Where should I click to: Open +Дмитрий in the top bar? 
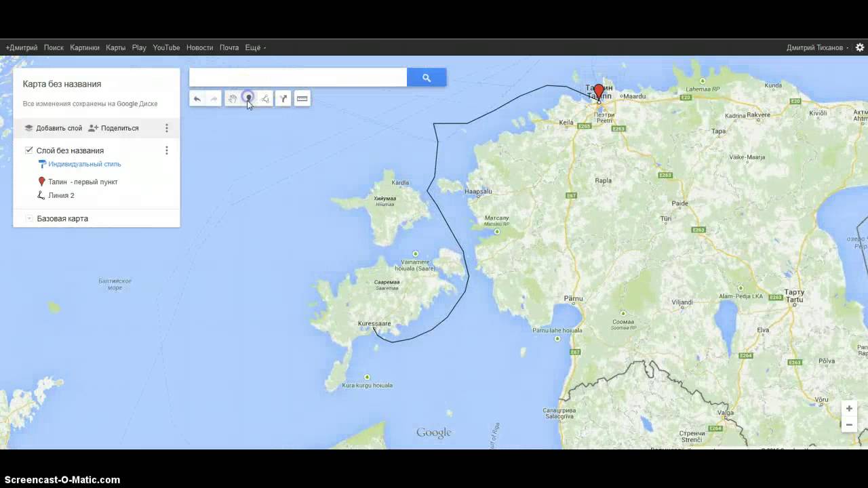pyautogui.click(x=22, y=48)
